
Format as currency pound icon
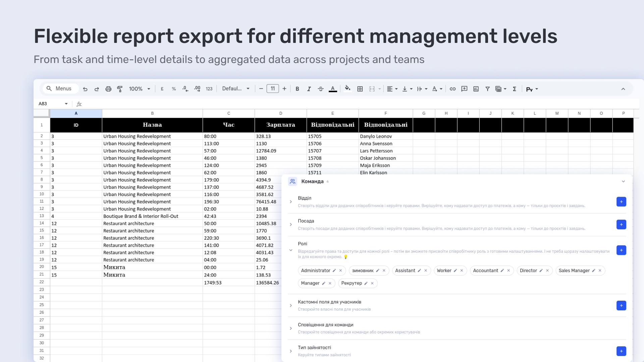pos(162,89)
